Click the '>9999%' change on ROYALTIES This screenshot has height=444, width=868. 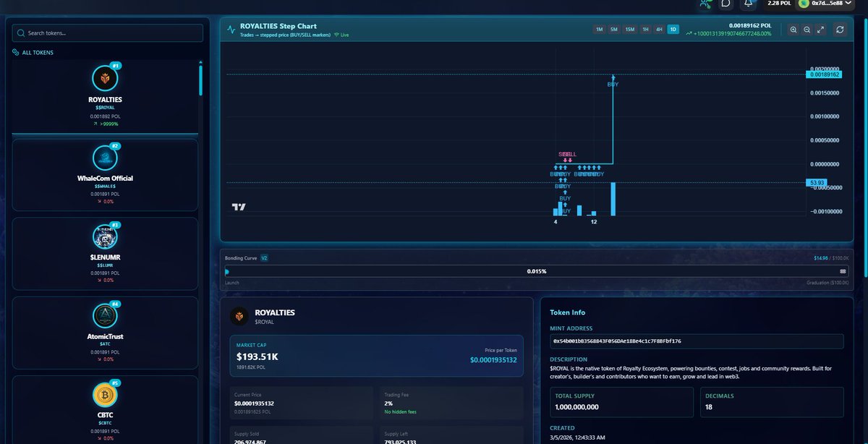[x=109, y=124]
